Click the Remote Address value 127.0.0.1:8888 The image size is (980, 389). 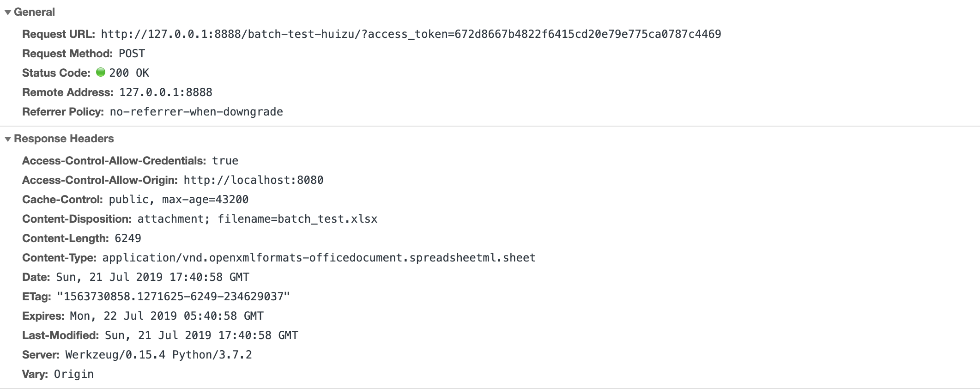[x=165, y=92]
